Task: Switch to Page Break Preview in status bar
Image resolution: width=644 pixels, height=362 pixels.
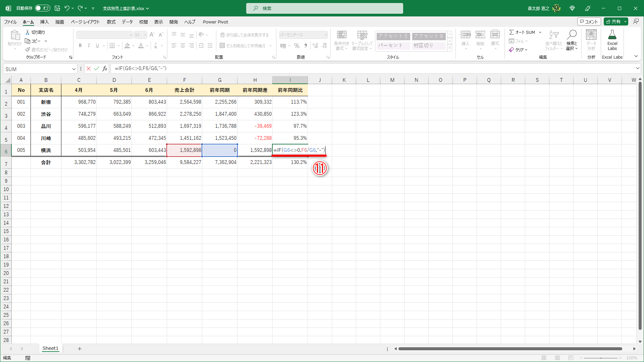Action: (x=571, y=358)
